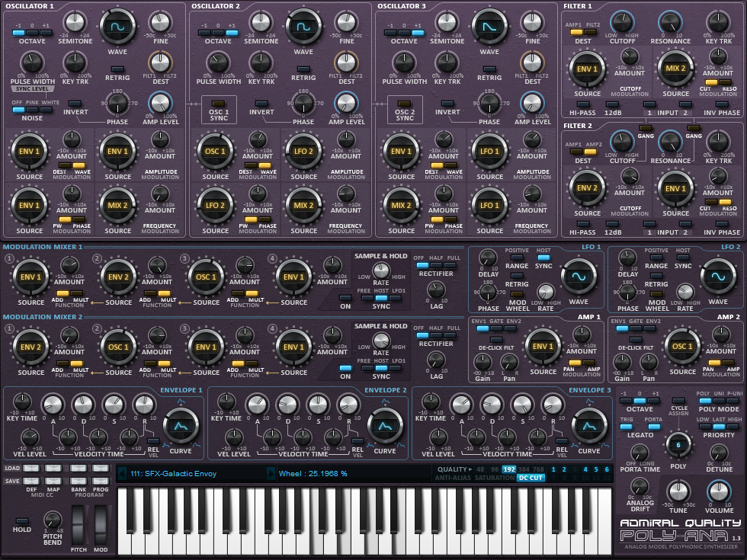The image size is (747, 560).
Task: Click the LOAD button above BANK
Action: tap(78, 468)
